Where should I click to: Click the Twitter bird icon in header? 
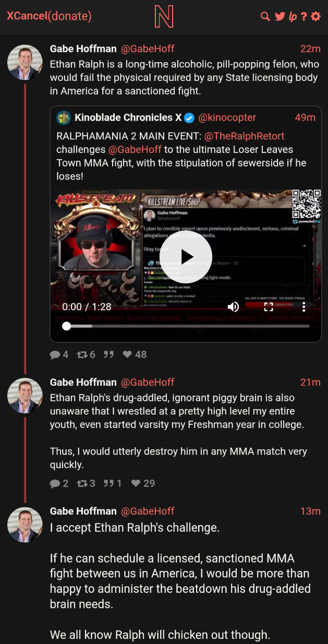click(280, 17)
